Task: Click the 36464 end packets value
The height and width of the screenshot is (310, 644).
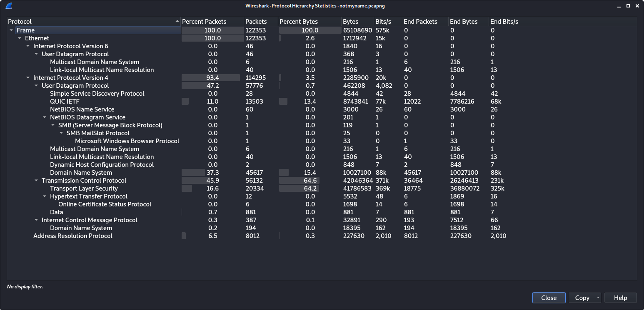Action: [x=412, y=181]
